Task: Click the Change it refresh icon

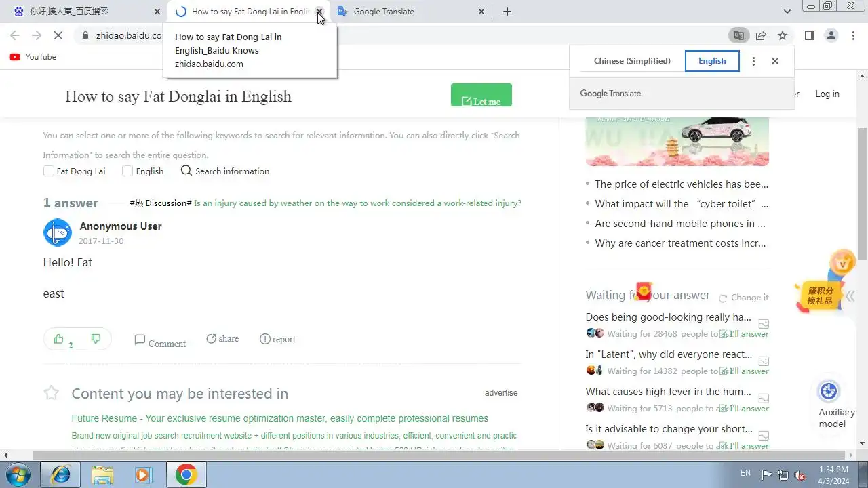Action: (723, 298)
